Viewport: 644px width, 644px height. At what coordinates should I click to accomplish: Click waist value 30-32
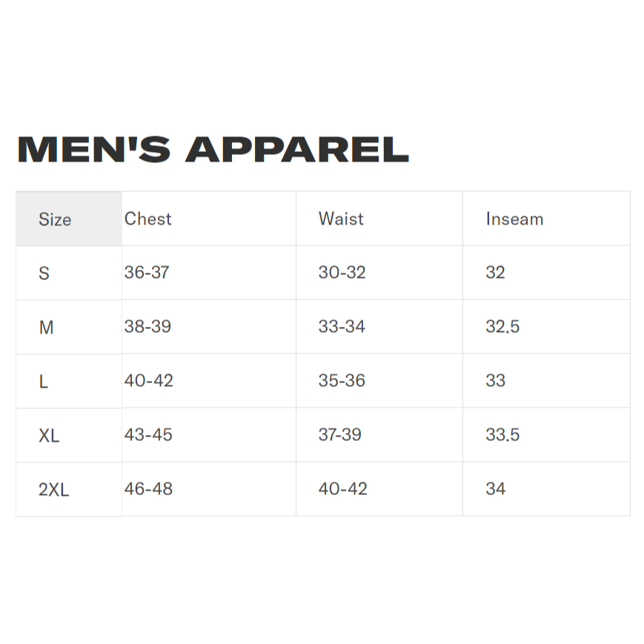(x=342, y=272)
